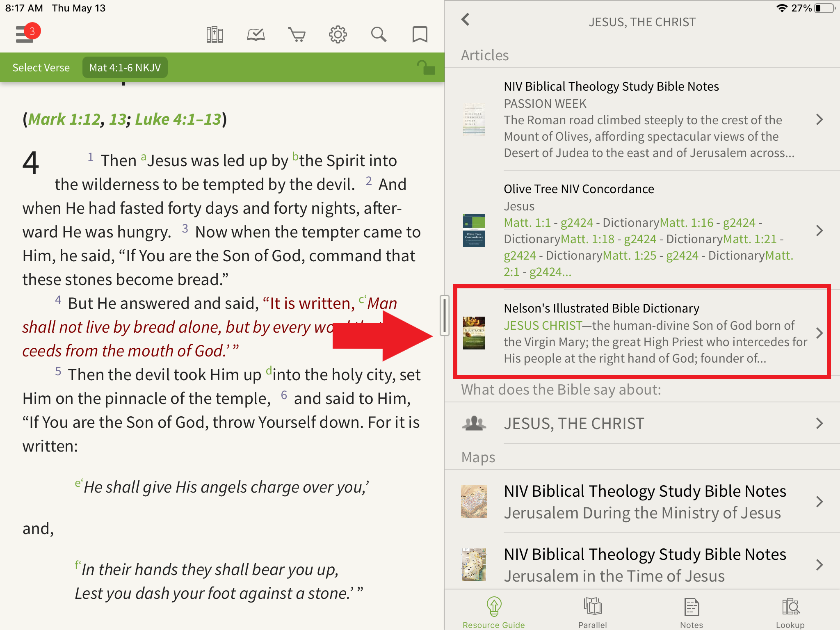840x630 pixels.
Task: Open Nelson's Illustrated Bible Dictionary chevron
Action: pos(819,333)
